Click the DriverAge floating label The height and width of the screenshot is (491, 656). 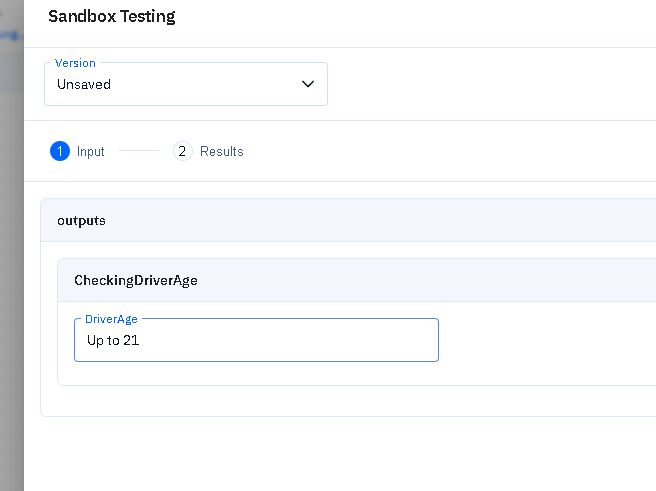click(111, 319)
